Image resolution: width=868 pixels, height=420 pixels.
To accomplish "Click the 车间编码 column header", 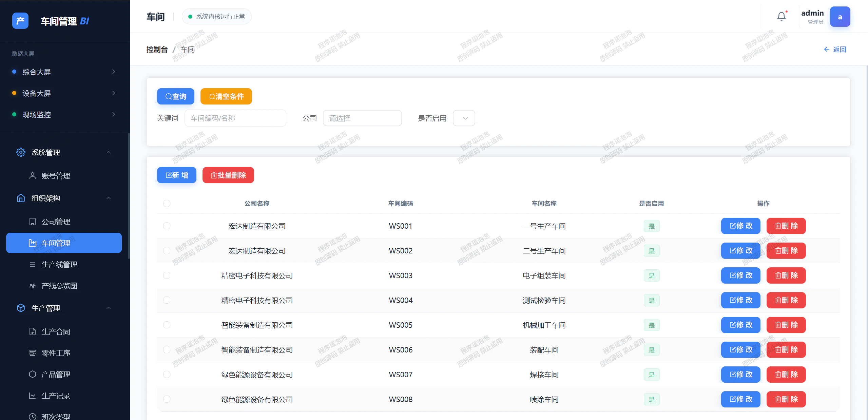I will point(401,204).
